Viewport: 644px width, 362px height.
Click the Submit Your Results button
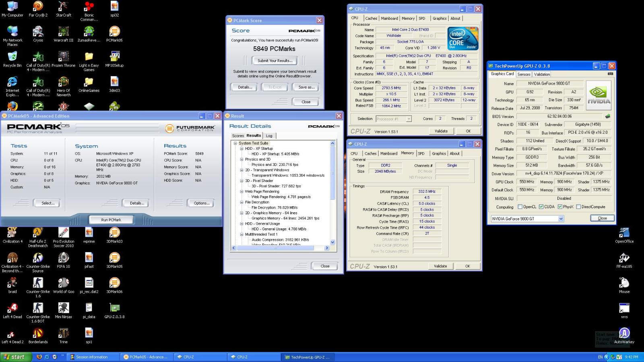(x=275, y=61)
